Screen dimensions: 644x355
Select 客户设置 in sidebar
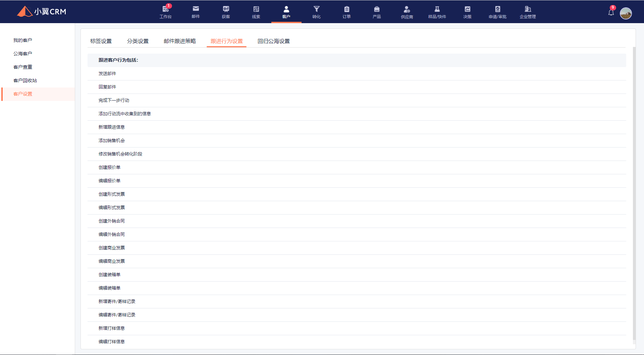point(38,94)
